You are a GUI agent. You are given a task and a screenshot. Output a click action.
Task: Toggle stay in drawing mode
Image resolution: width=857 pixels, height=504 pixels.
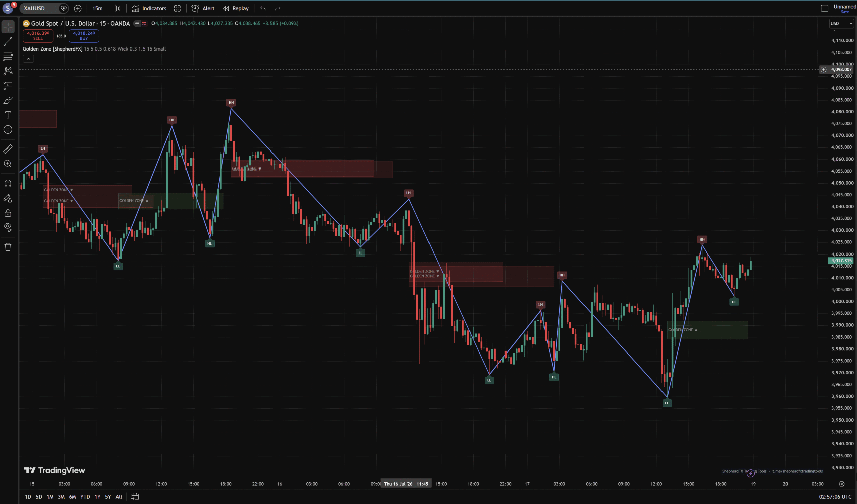click(x=8, y=198)
